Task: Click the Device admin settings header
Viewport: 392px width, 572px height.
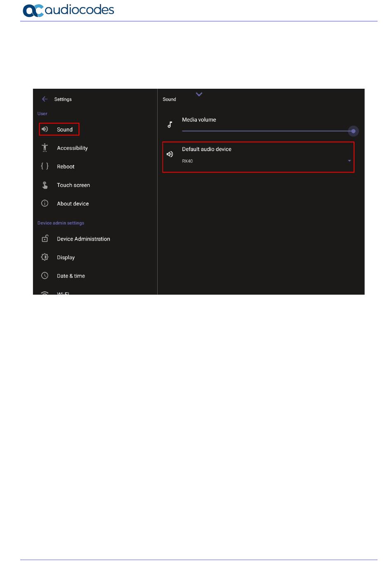Action: coord(61,223)
